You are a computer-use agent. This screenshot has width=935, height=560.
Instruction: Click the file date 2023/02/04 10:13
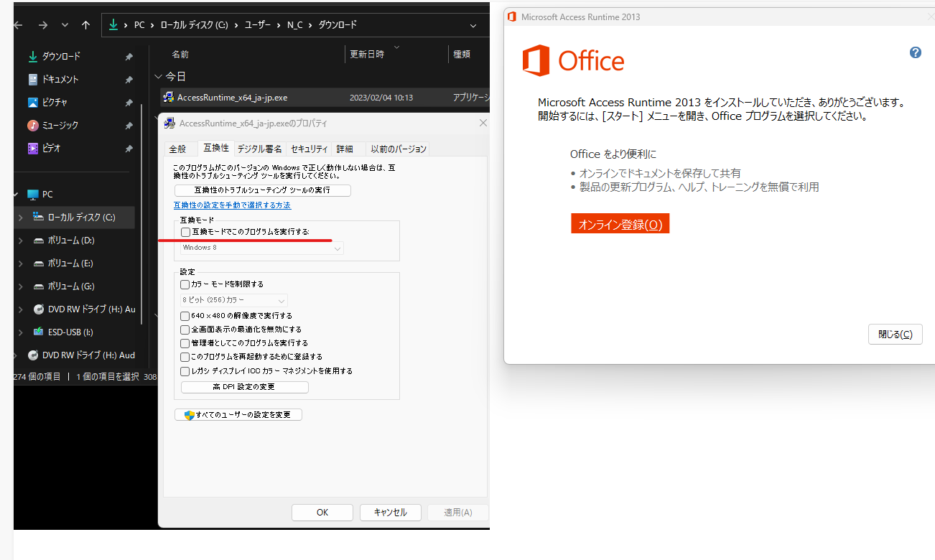click(x=381, y=98)
